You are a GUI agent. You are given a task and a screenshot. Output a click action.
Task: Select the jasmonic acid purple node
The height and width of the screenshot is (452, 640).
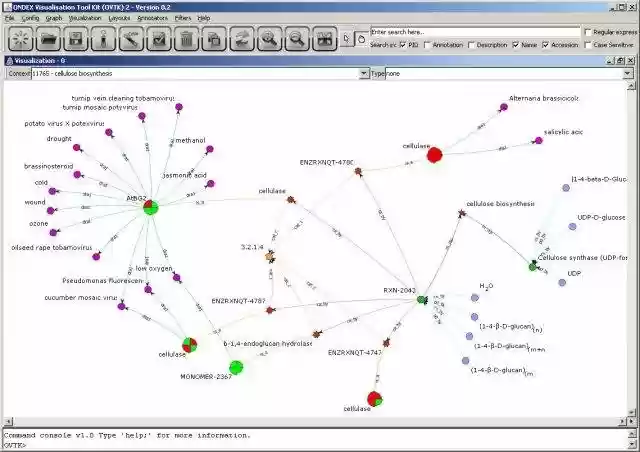[x=210, y=184]
